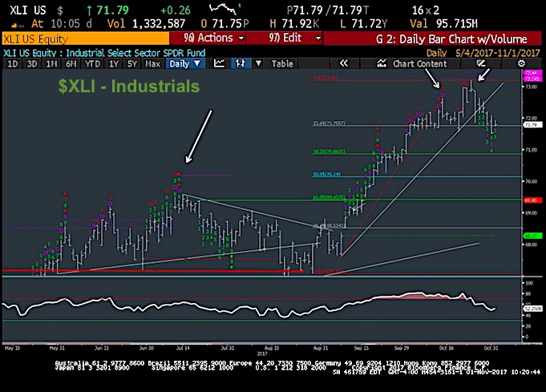The image size is (546, 392).
Task: Click the magenta 73.44 price tag
Action: pos(531,73)
